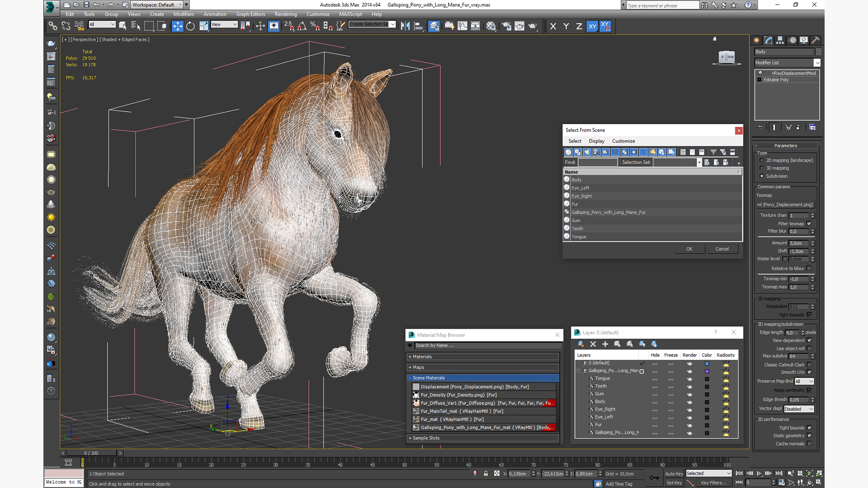Toggle View-dependent checkbox
This screenshot has height=488, width=868.
coord(809,340)
